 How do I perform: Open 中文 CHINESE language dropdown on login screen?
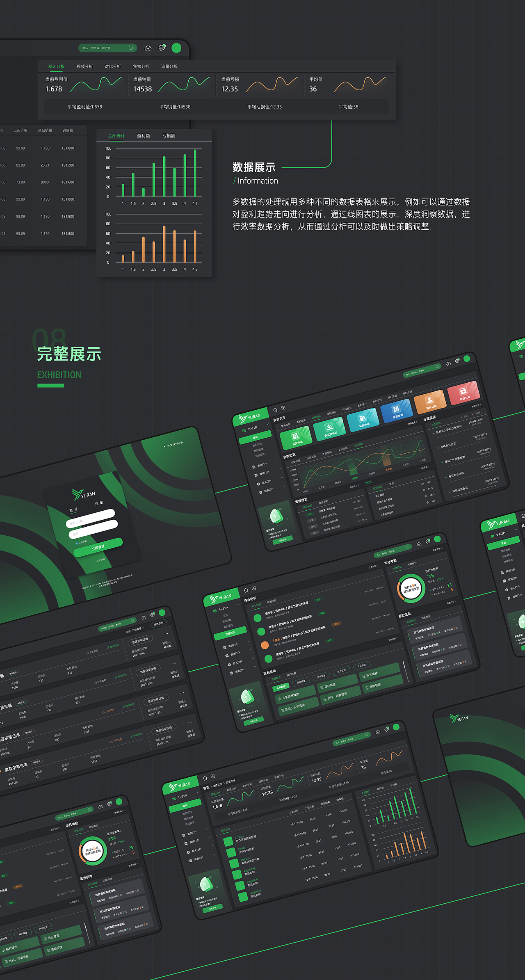(x=174, y=444)
